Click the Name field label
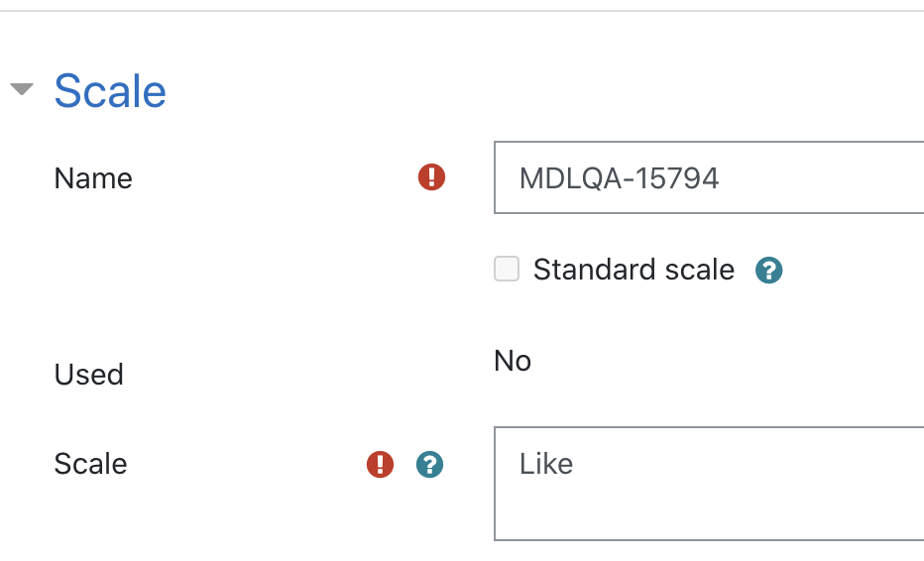The width and height of the screenshot is (924, 561). [93, 178]
